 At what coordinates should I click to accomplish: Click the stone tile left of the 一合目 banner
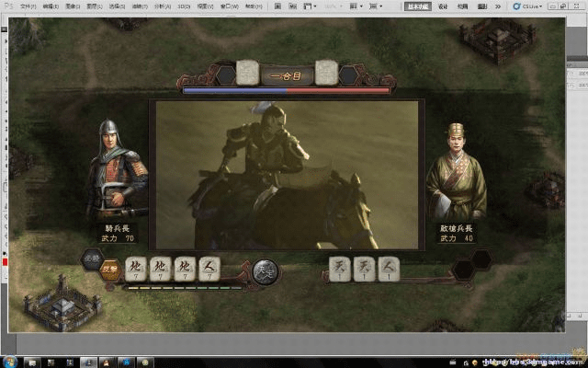click(247, 73)
